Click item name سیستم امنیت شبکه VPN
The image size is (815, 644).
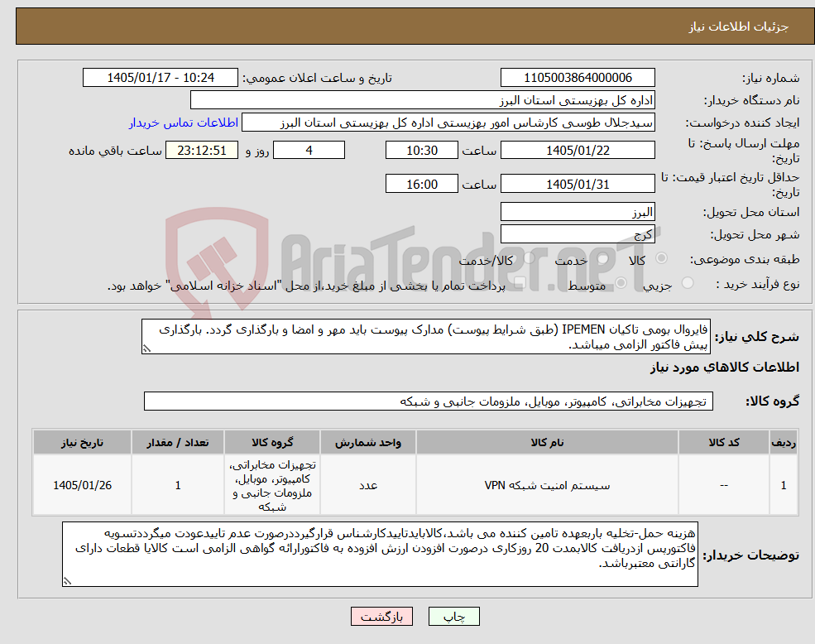(547, 485)
